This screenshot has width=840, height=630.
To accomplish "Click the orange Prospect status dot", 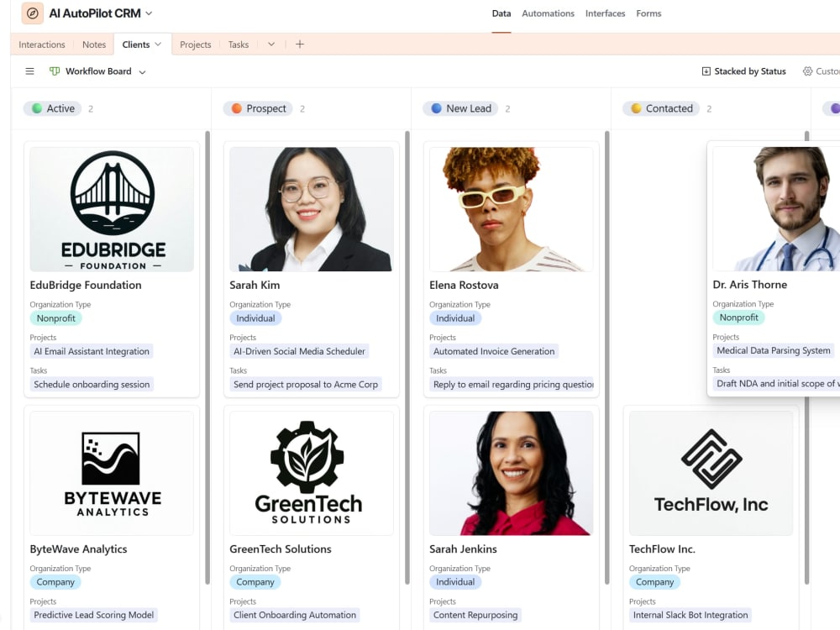I will point(236,108).
